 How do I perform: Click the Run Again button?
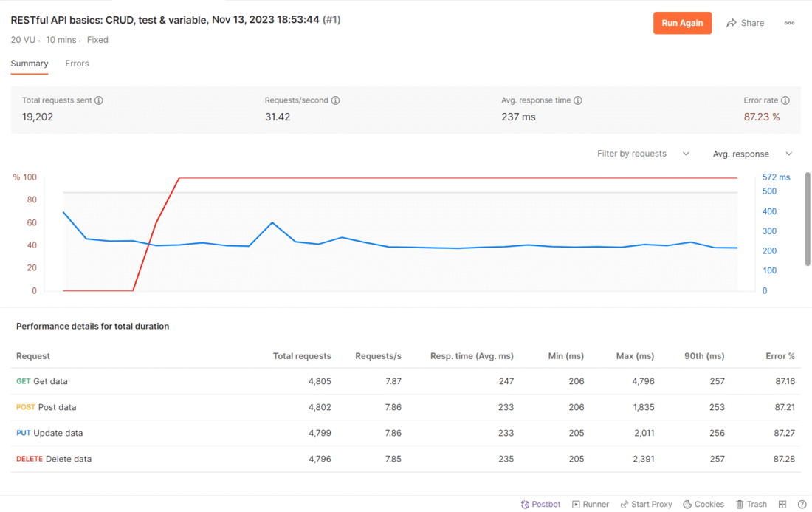[x=682, y=23]
